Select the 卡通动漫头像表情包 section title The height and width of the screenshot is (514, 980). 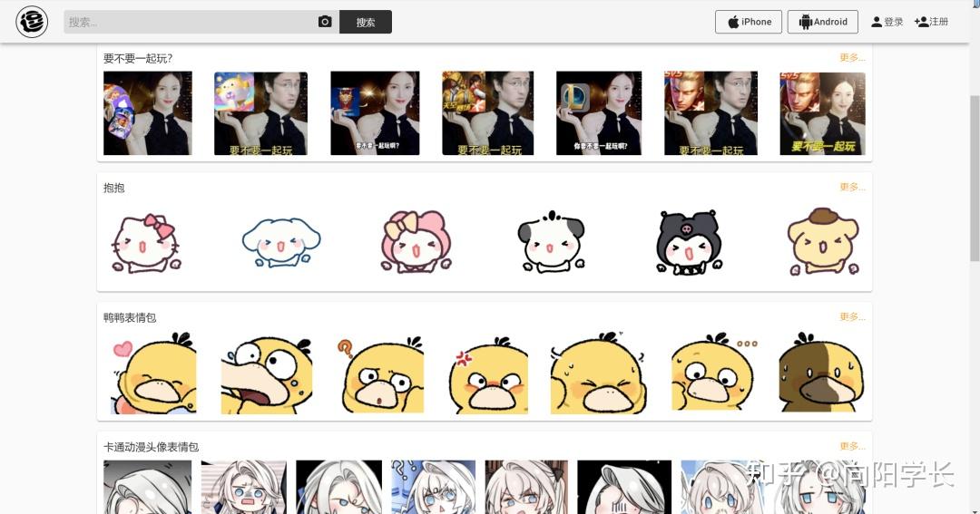[151, 447]
